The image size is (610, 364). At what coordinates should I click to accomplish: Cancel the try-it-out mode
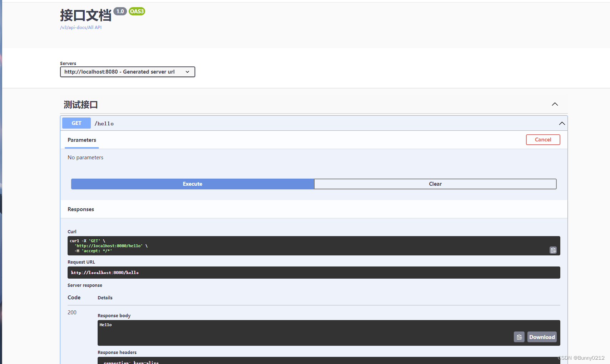point(543,140)
